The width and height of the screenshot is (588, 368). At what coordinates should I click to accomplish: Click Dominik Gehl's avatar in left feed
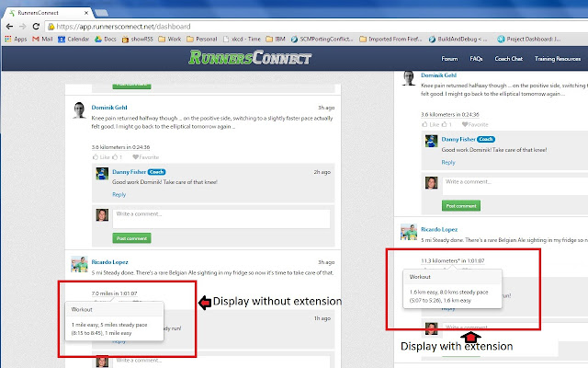pyautogui.click(x=79, y=110)
